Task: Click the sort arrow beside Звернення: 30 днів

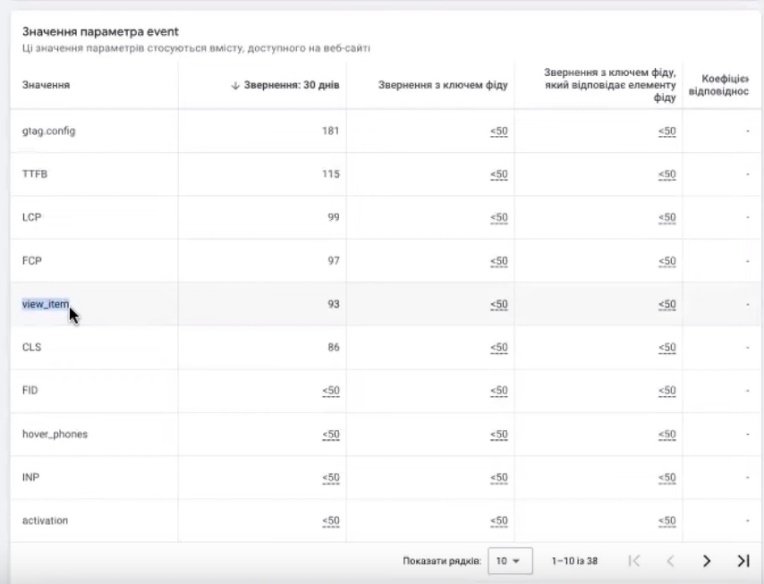Action: coord(235,86)
